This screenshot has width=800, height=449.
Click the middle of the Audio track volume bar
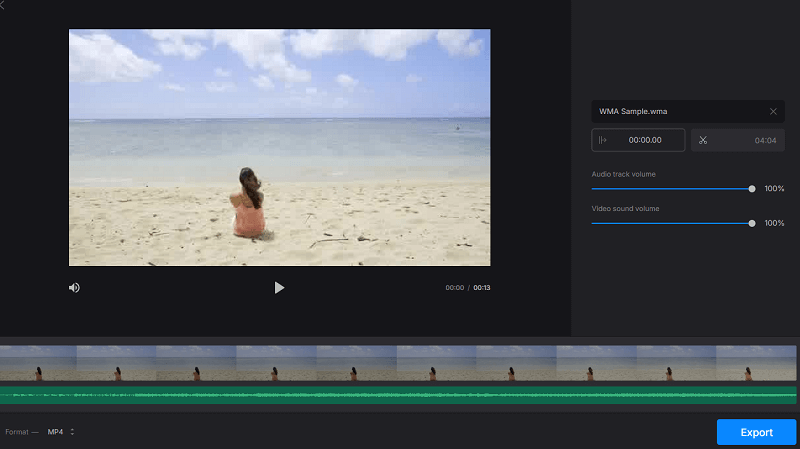click(672, 188)
